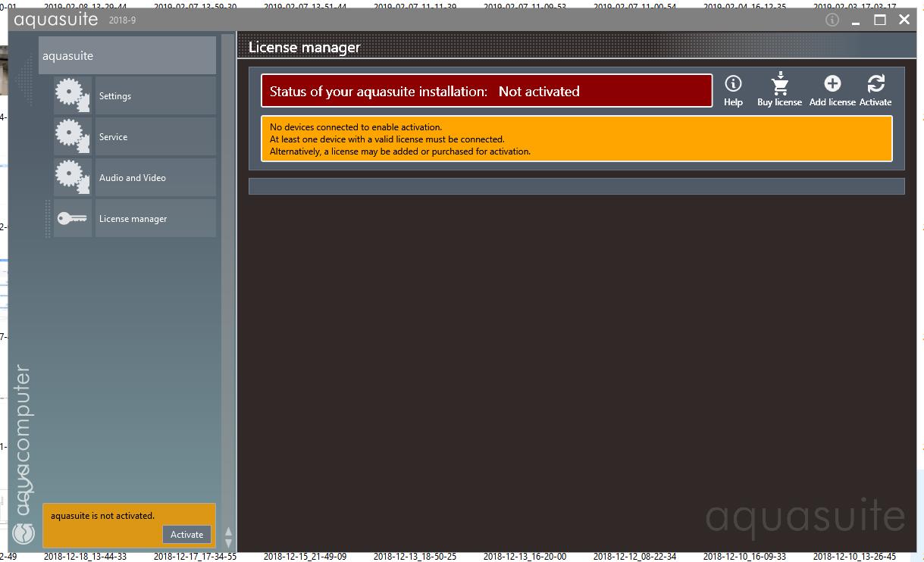Image resolution: width=924 pixels, height=562 pixels.
Task: Open Audio and Video page
Action: pyautogui.click(x=155, y=177)
